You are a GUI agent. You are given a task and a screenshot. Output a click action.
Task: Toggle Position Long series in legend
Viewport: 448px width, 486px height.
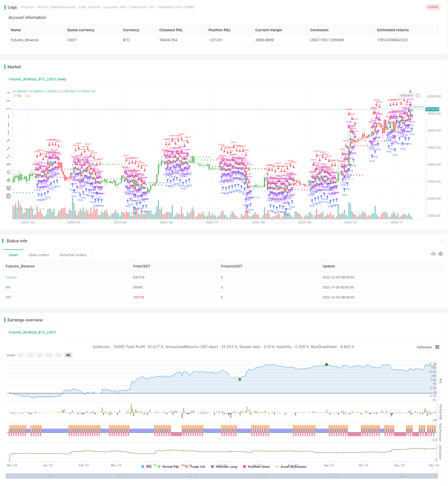click(x=224, y=467)
